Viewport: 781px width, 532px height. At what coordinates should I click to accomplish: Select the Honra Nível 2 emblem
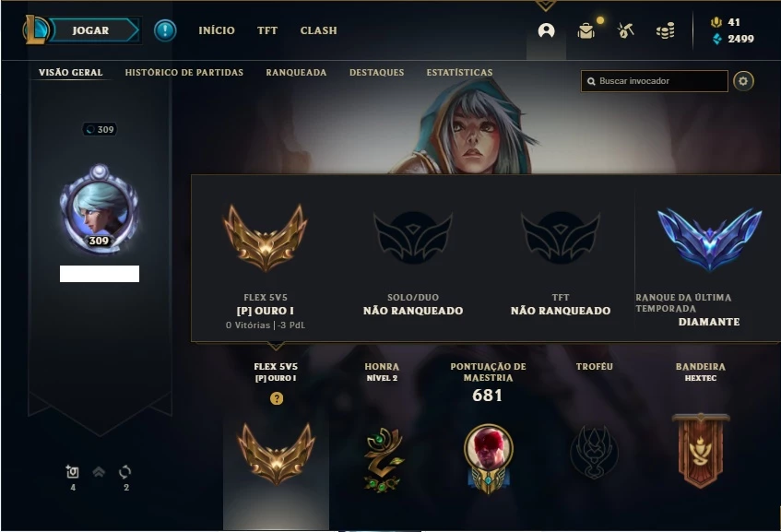(x=383, y=460)
